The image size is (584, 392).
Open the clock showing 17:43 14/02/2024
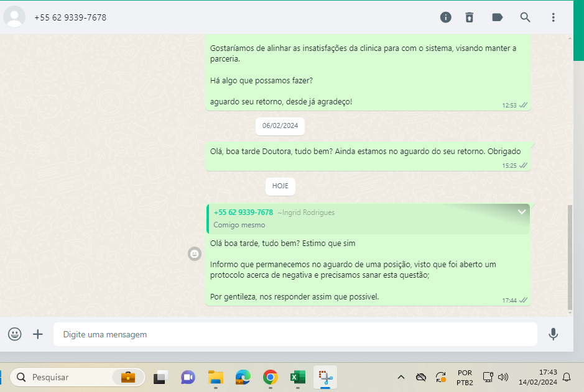point(538,377)
